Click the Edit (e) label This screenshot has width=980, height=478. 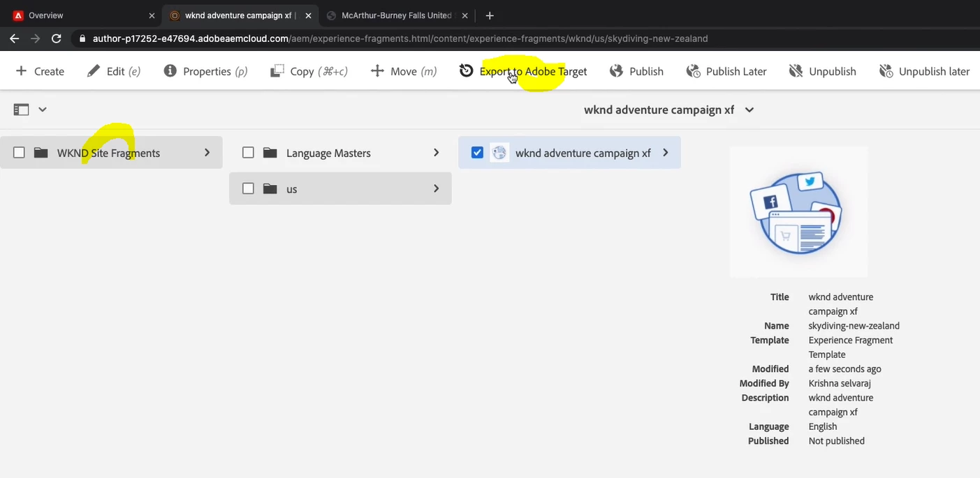click(124, 71)
